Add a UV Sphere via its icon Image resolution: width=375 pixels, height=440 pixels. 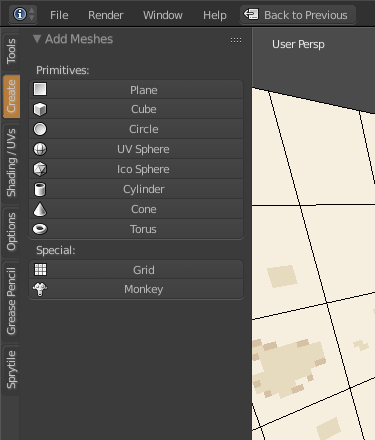40,149
